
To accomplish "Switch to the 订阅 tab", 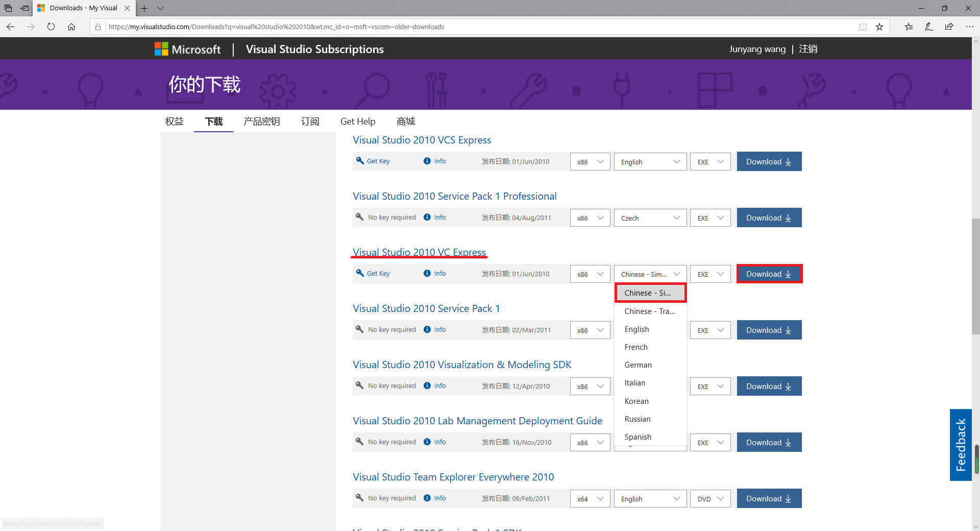I will pyautogui.click(x=310, y=122).
